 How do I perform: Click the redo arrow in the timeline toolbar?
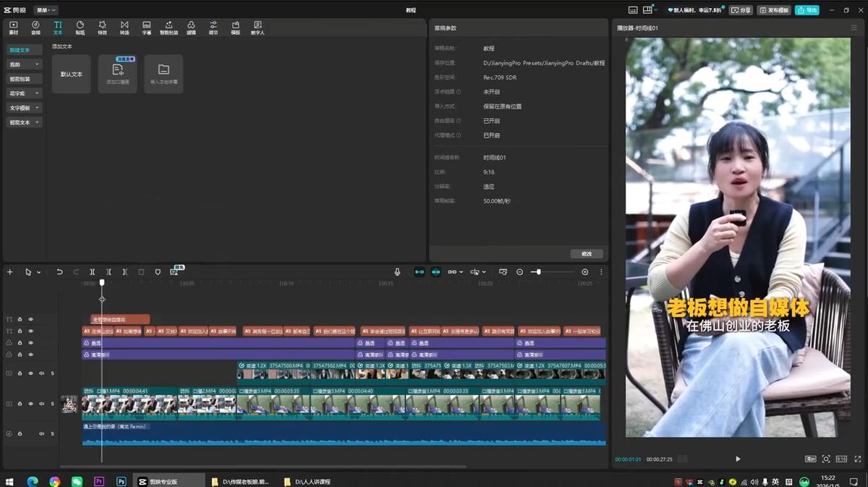pos(76,272)
